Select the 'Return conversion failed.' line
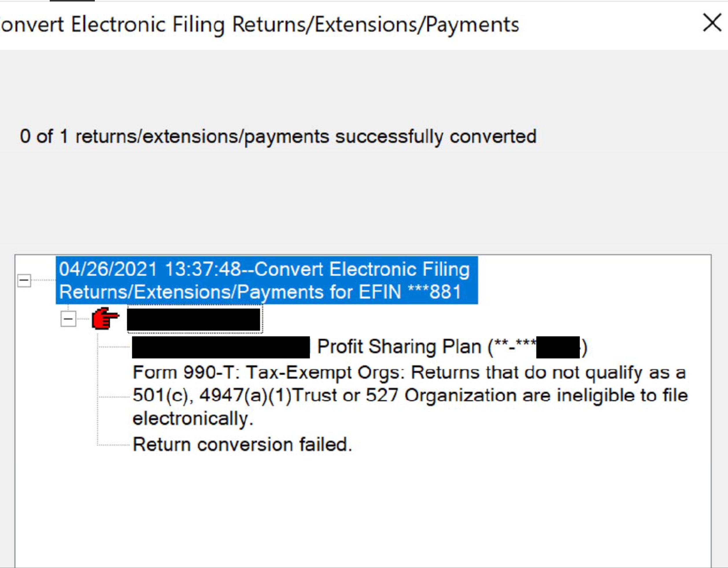Screen dimensions: 728x568 242,445
